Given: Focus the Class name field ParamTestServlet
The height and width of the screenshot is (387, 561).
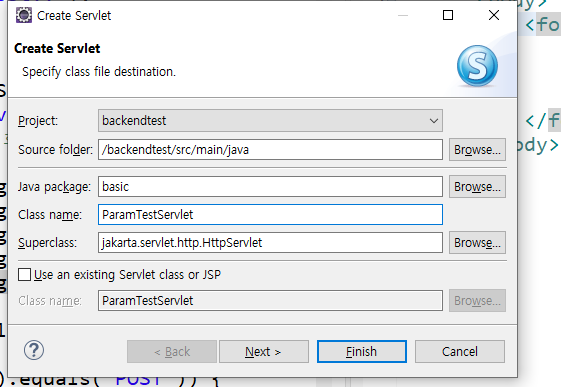Looking at the screenshot, I should pos(270,215).
